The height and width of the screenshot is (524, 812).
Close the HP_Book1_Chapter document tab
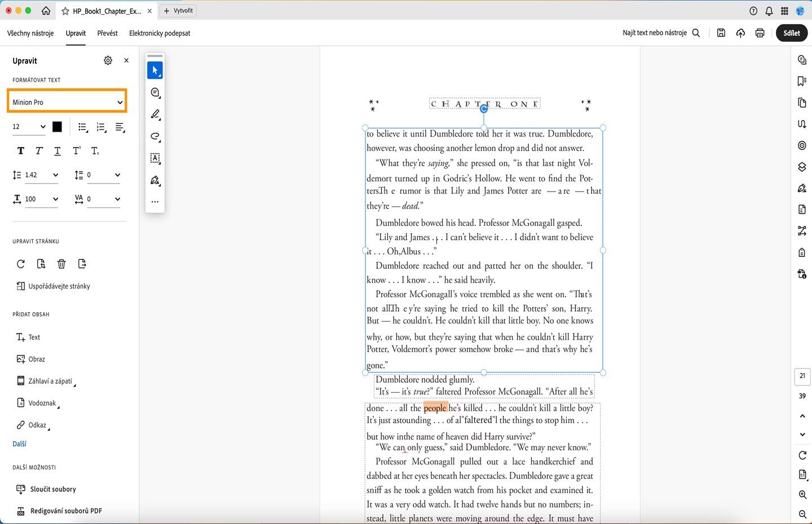pyautogui.click(x=149, y=11)
